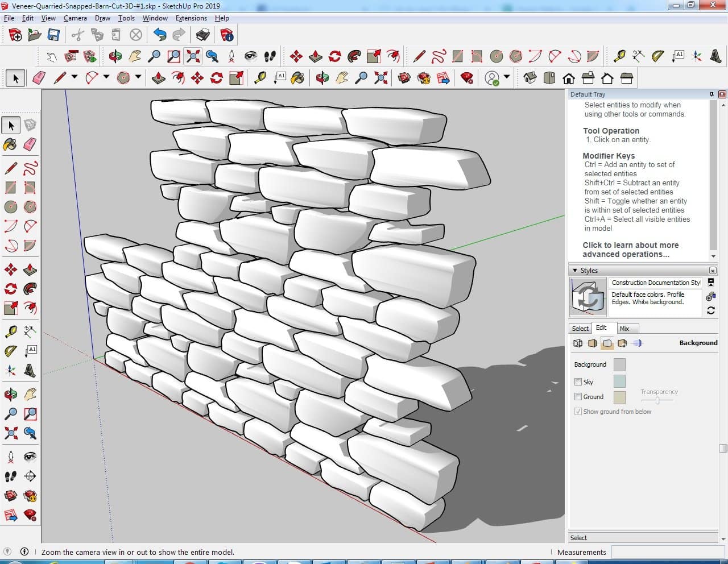
Task: Click the user account sign-in icon
Action: (492, 78)
